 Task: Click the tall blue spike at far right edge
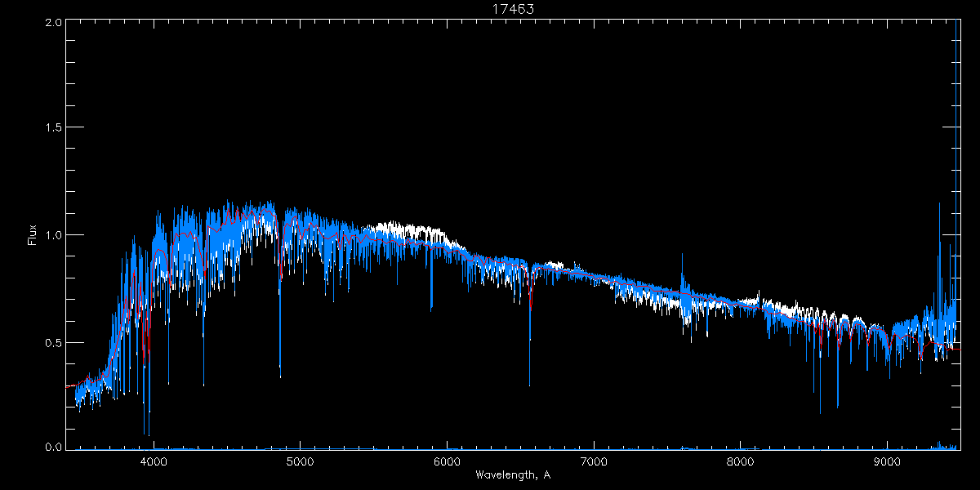[x=956, y=122]
